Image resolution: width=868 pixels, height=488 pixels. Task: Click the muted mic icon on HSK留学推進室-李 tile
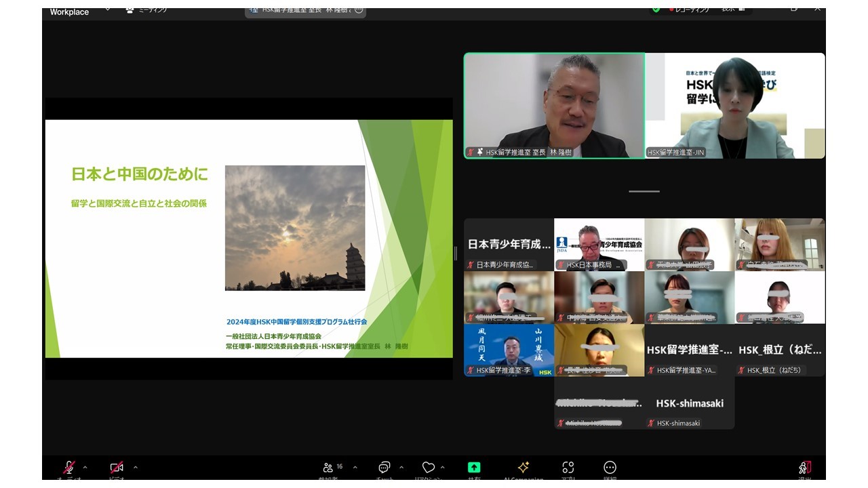pyautogui.click(x=470, y=371)
